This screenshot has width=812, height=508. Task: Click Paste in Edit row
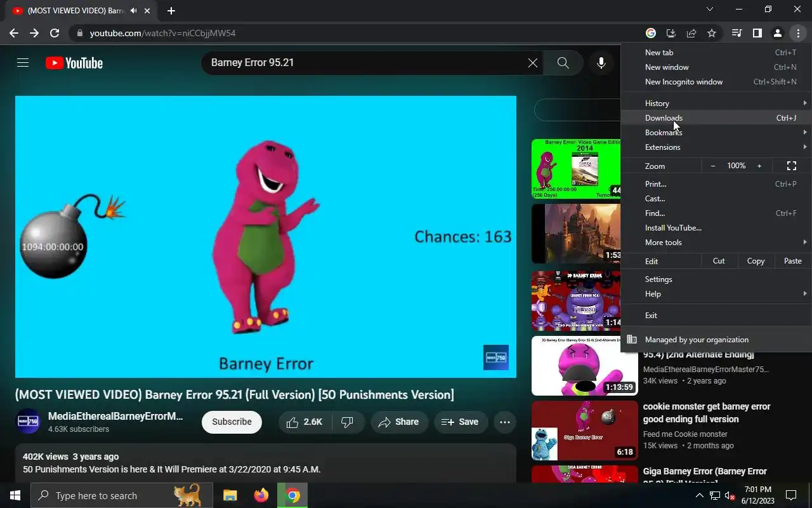point(793,261)
